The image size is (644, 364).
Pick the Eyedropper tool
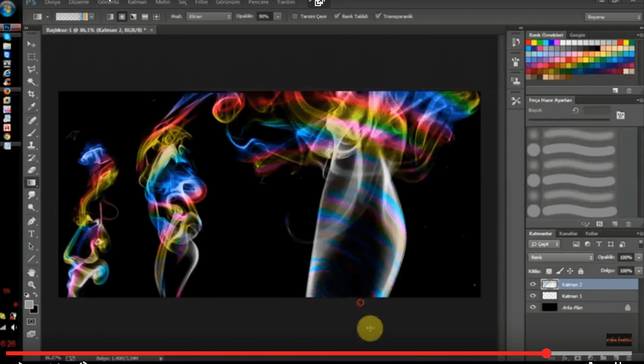point(31,107)
